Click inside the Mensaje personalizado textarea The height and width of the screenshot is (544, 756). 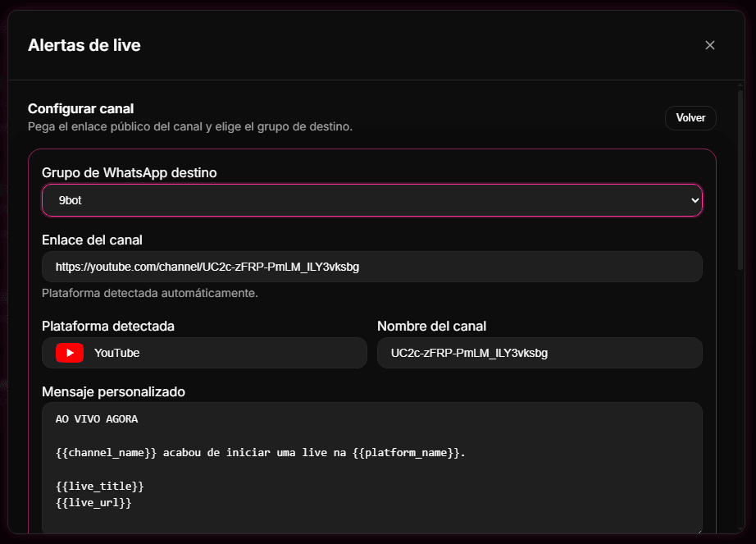point(371,468)
